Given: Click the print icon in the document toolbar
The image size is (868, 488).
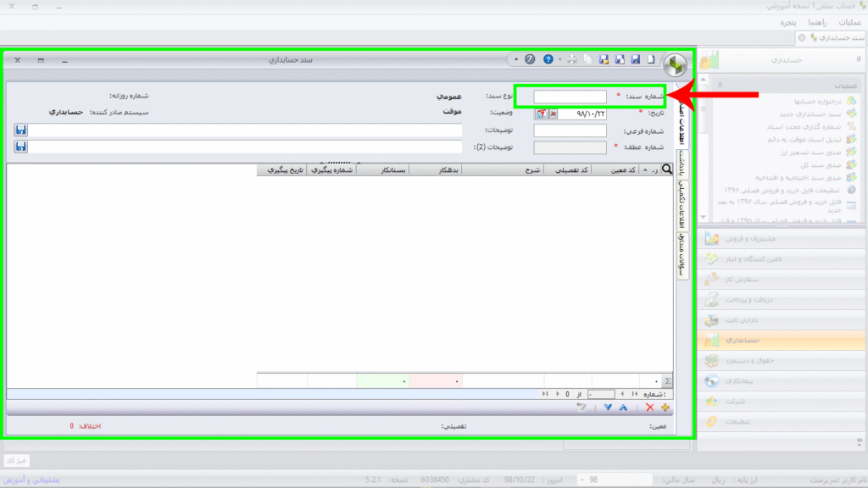Looking at the screenshot, I should pyautogui.click(x=572, y=59).
